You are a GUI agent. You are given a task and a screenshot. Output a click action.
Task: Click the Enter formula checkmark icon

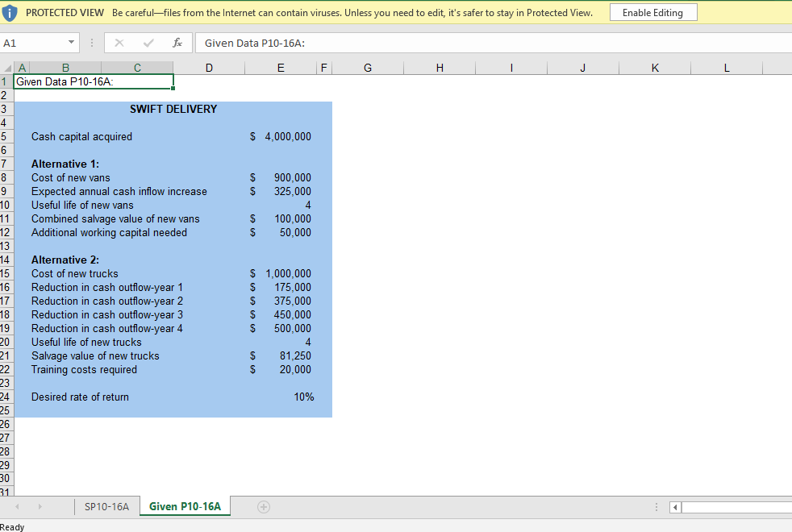tap(148, 43)
